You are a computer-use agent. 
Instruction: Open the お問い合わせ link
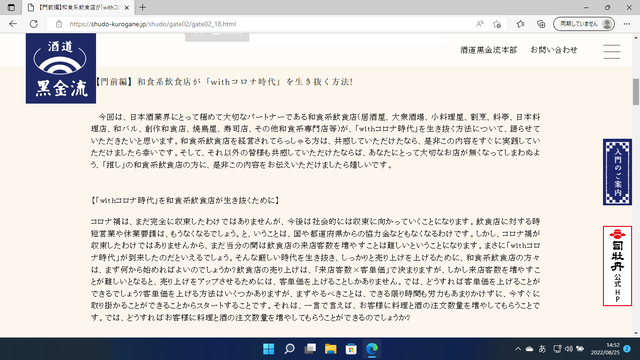pos(554,50)
